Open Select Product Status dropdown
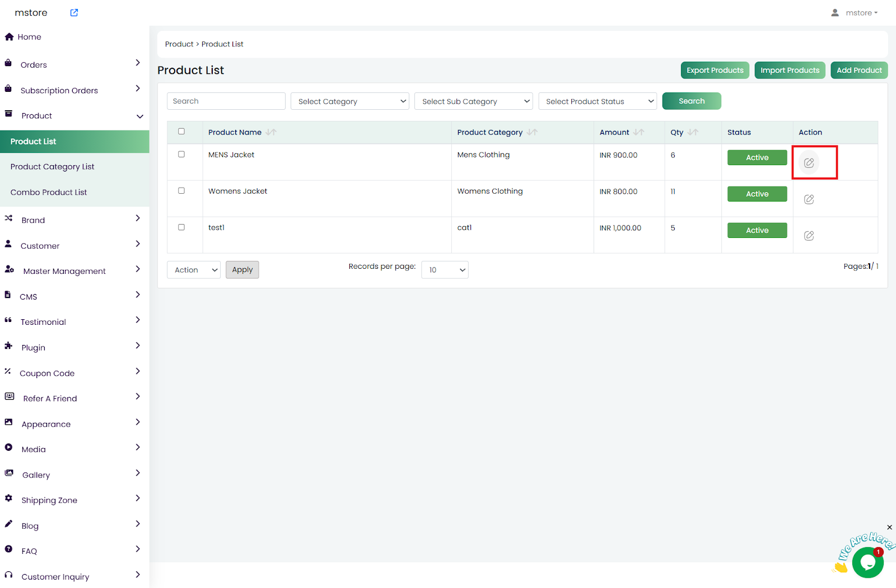This screenshot has width=896, height=588. [597, 101]
